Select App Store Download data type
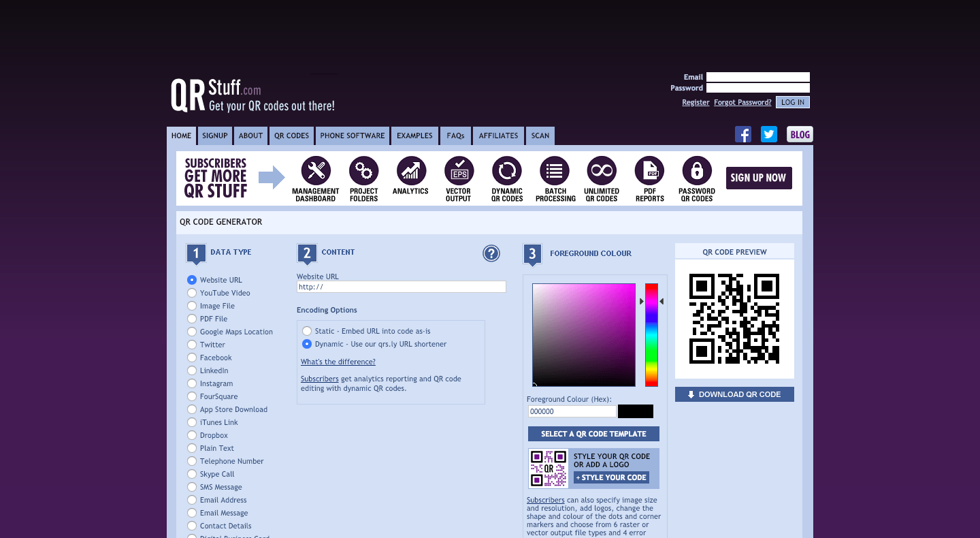980x538 pixels. pos(192,409)
